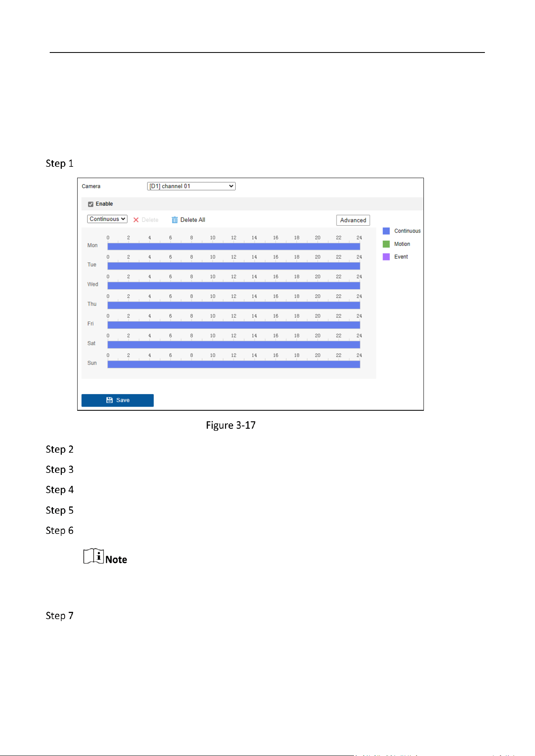Click the Wed day label

point(93,284)
